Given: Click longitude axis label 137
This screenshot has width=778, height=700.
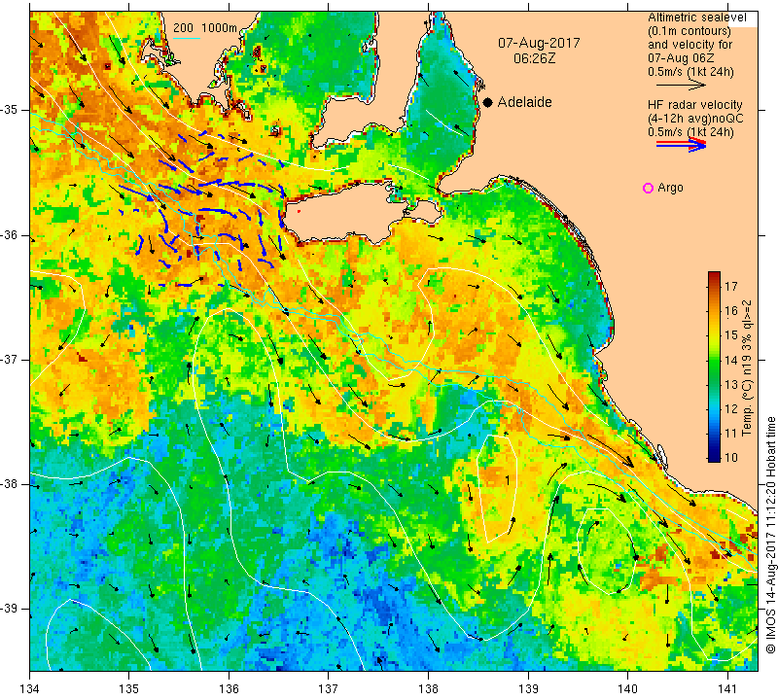Looking at the screenshot, I should (329, 689).
